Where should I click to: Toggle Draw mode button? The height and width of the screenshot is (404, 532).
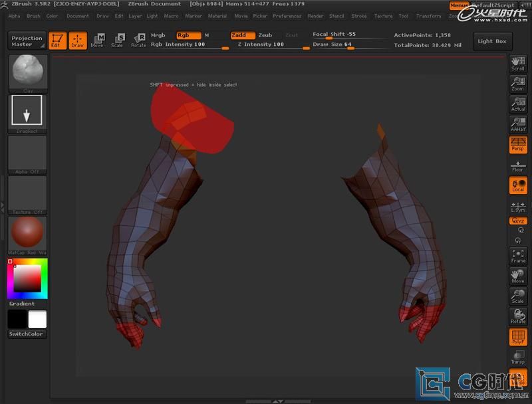coord(78,41)
